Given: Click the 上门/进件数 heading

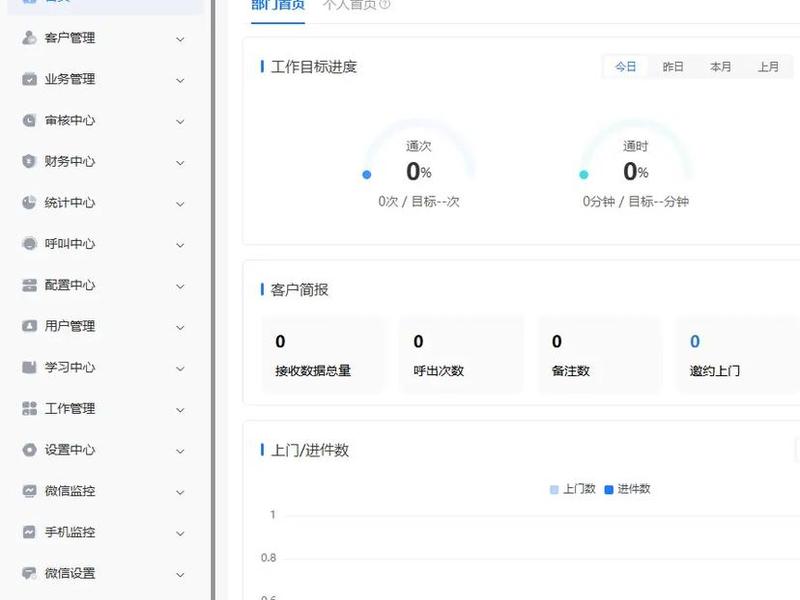Looking at the screenshot, I should [x=310, y=450].
